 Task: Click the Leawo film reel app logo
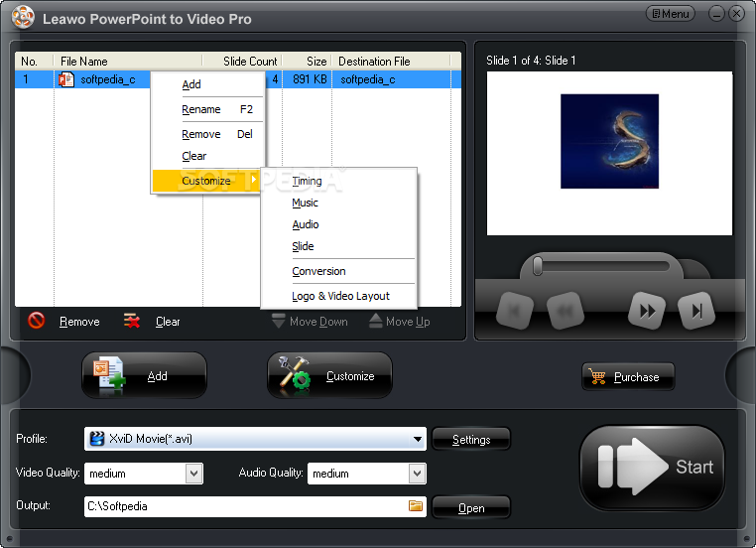pos(23,17)
